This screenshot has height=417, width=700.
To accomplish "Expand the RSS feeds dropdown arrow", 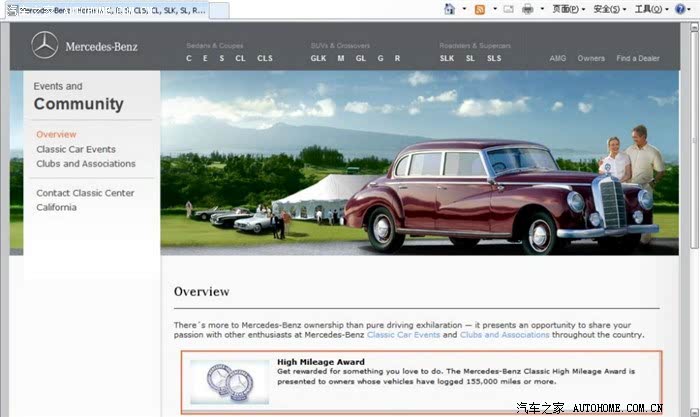I will tap(495, 9).
